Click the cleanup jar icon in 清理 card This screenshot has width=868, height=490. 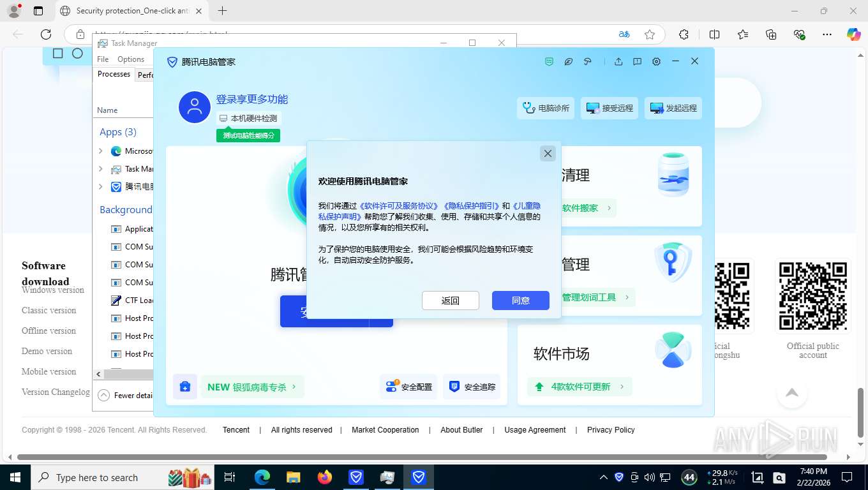(673, 174)
